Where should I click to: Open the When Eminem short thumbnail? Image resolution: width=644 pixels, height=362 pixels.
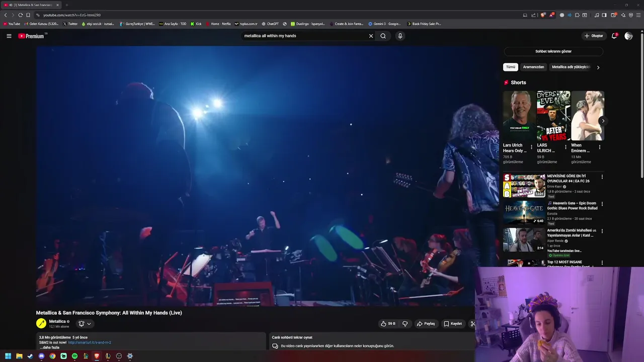click(x=587, y=116)
